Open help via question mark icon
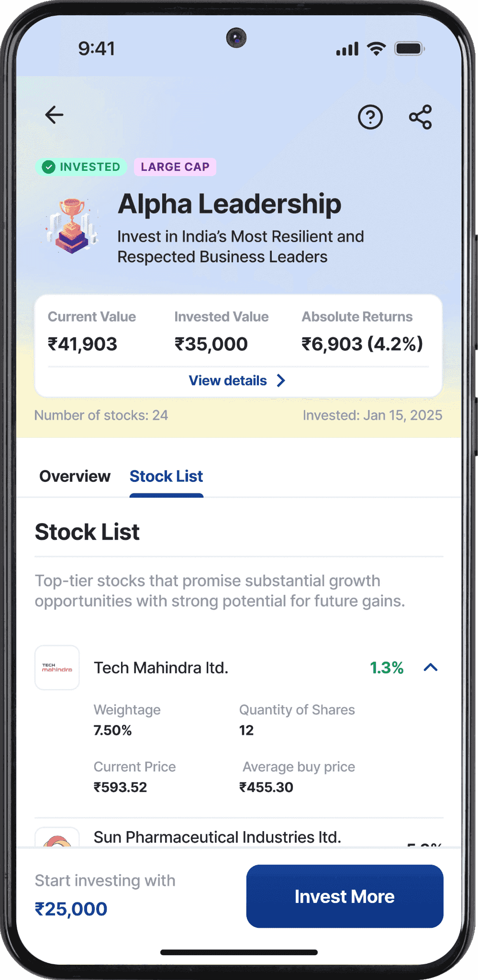478x980 pixels. pos(370,117)
